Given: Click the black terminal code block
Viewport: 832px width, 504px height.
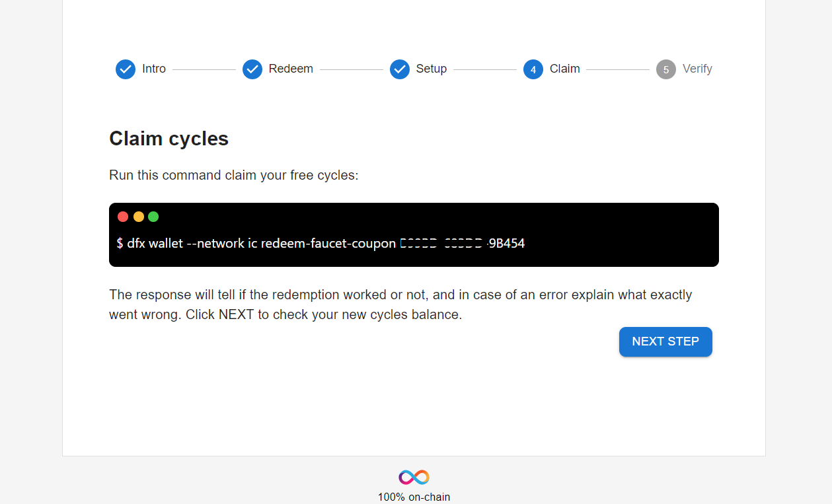Looking at the screenshot, I should 414,234.
